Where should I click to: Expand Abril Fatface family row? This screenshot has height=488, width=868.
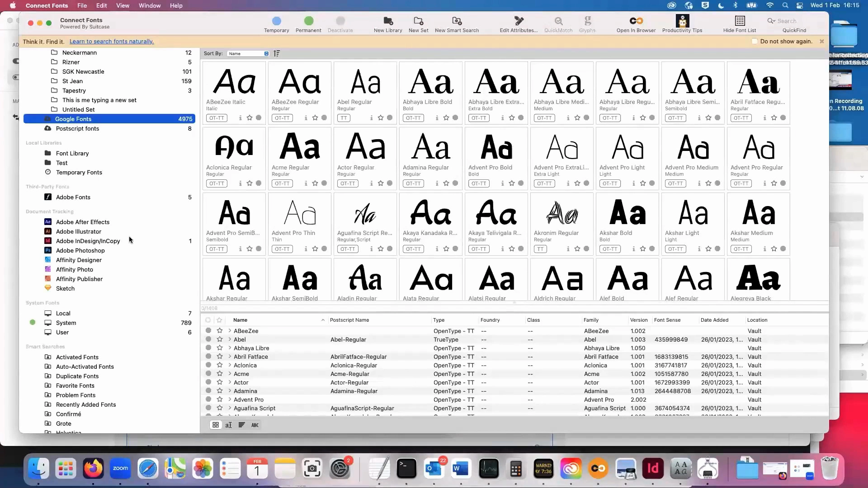[x=230, y=357]
